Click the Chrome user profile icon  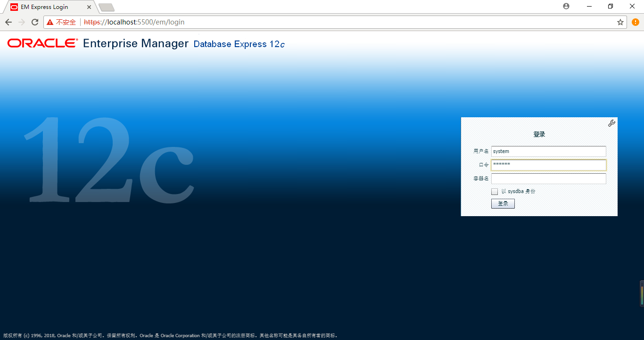pyautogui.click(x=566, y=6)
